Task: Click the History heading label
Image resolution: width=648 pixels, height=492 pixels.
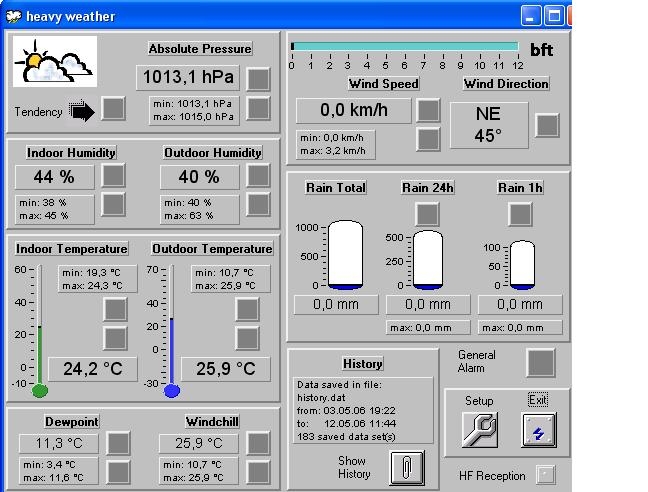Action: (x=362, y=364)
